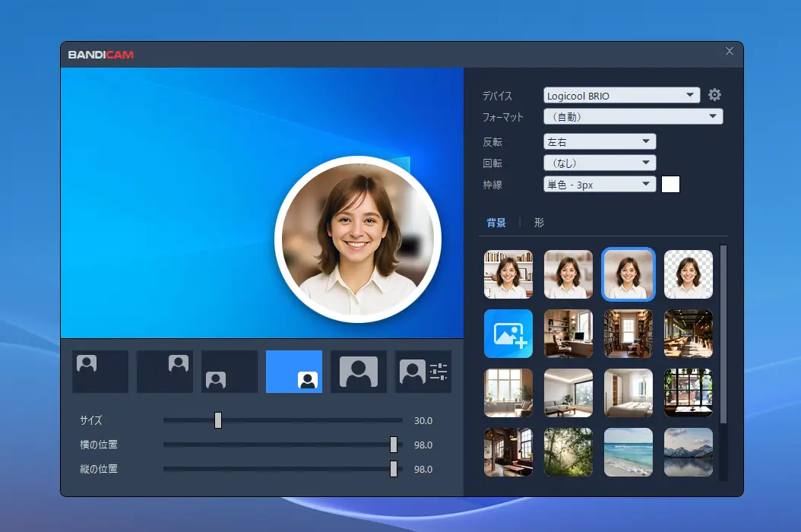
Task: Choose the snowy mountain lake background
Action: (x=689, y=452)
